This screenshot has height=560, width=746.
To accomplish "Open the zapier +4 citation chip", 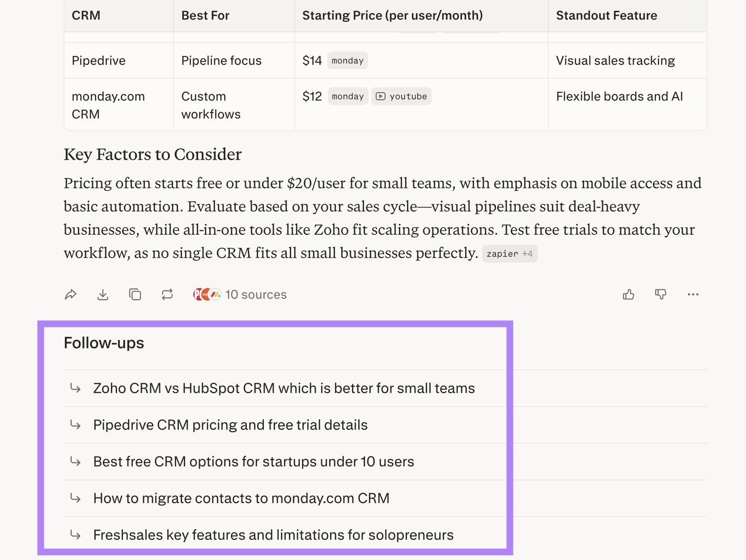I will pyautogui.click(x=510, y=254).
